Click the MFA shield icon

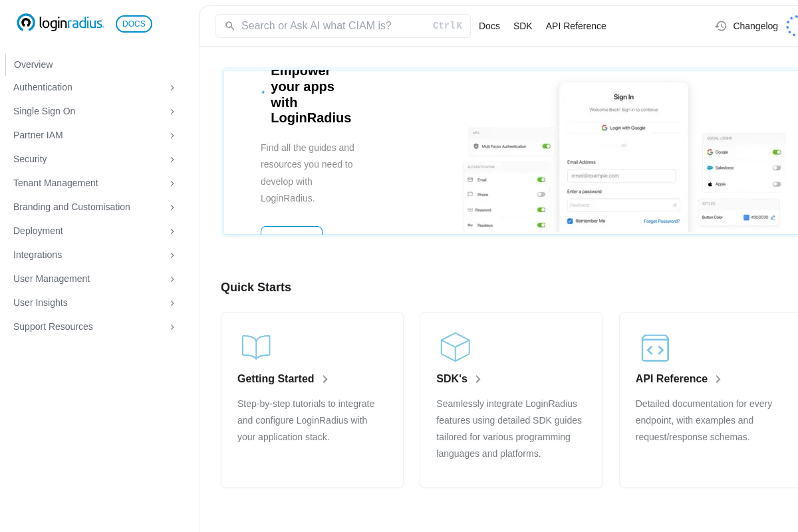pos(476,146)
